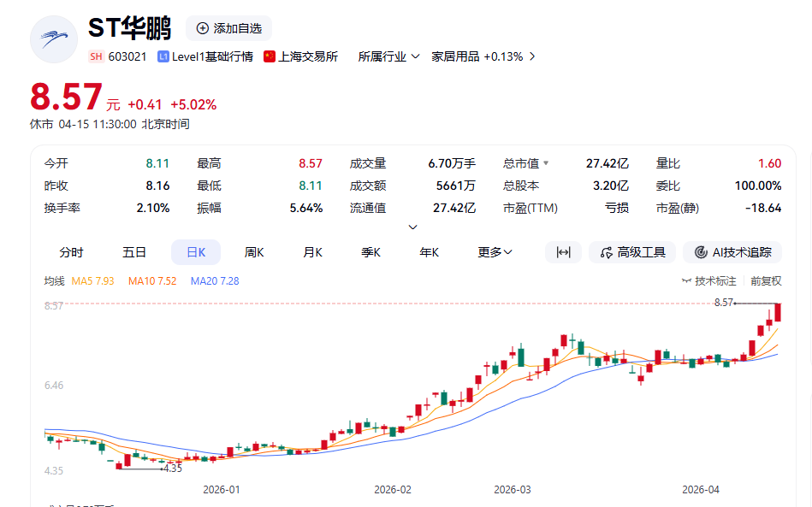
Task: Click the 换手率 value 2.10%
Action: [153, 208]
